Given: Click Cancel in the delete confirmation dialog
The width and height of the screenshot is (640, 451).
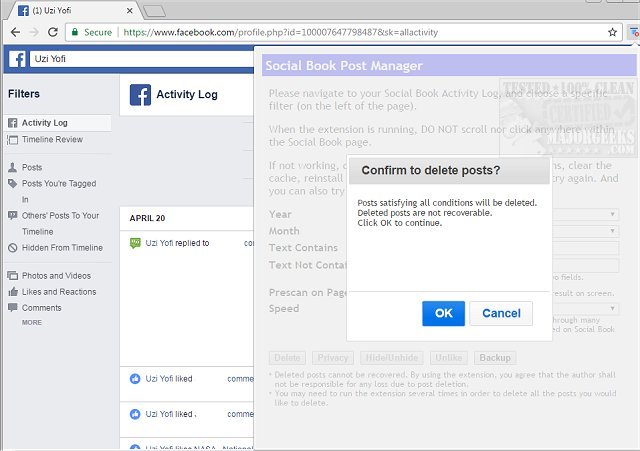Looking at the screenshot, I should coord(501,313).
